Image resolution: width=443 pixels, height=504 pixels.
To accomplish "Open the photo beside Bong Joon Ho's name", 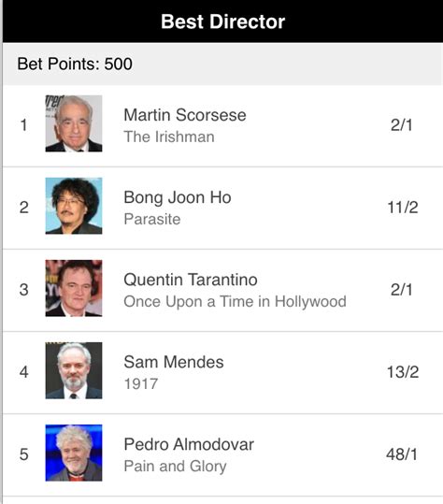I will (74, 206).
